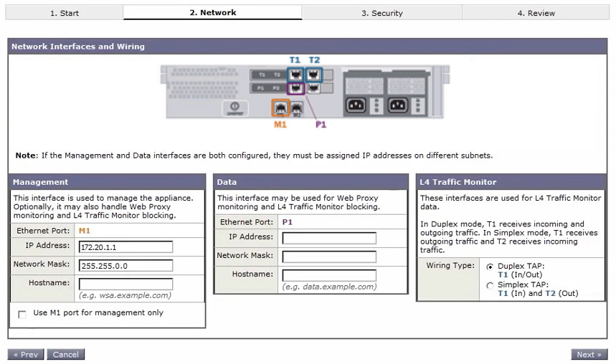Click the Data interface IP Address field
The width and height of the screenshot is (616, 364).
329,238
